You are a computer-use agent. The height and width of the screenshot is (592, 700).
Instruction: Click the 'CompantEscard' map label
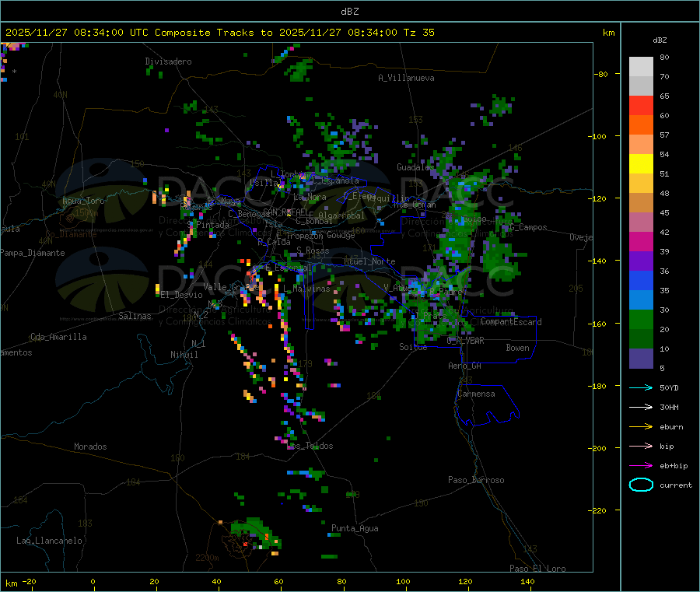click(511, 322)
